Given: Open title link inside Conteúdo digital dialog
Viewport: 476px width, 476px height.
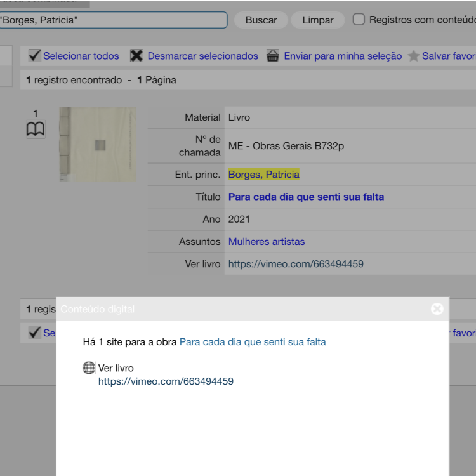Looking at the screenshot, I should click(x=253, y=342).
